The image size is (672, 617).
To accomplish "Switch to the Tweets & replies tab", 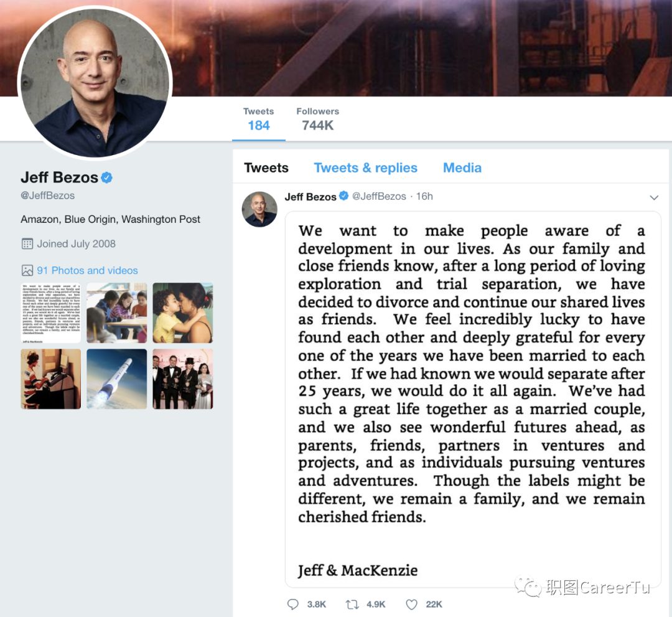I will coord(366,167).
